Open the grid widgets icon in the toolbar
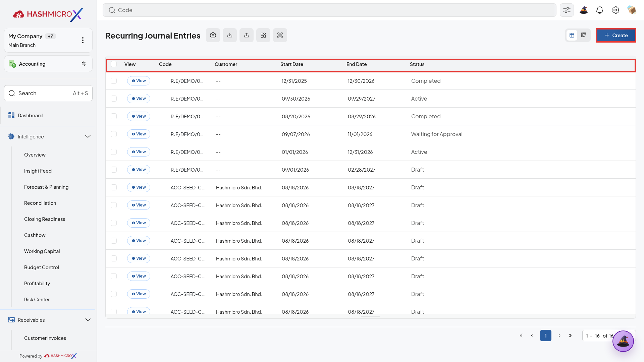This screenshot has height=362, width=644. click(x=263, y=35)
